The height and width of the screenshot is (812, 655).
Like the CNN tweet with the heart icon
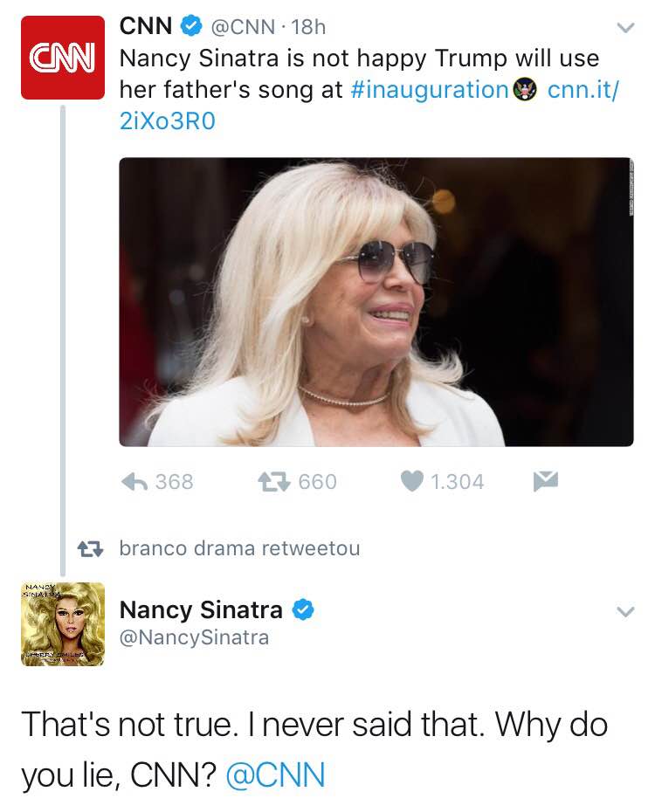412,481
